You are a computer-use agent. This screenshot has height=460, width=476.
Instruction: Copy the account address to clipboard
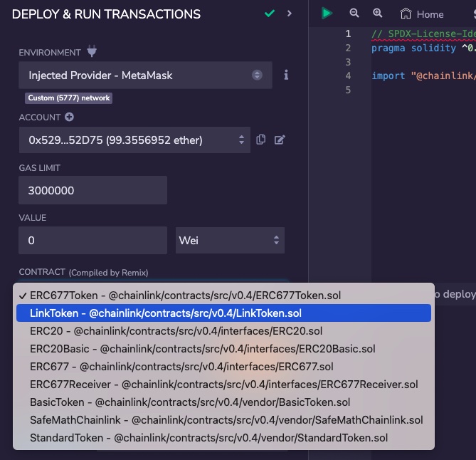coord(261,140)
